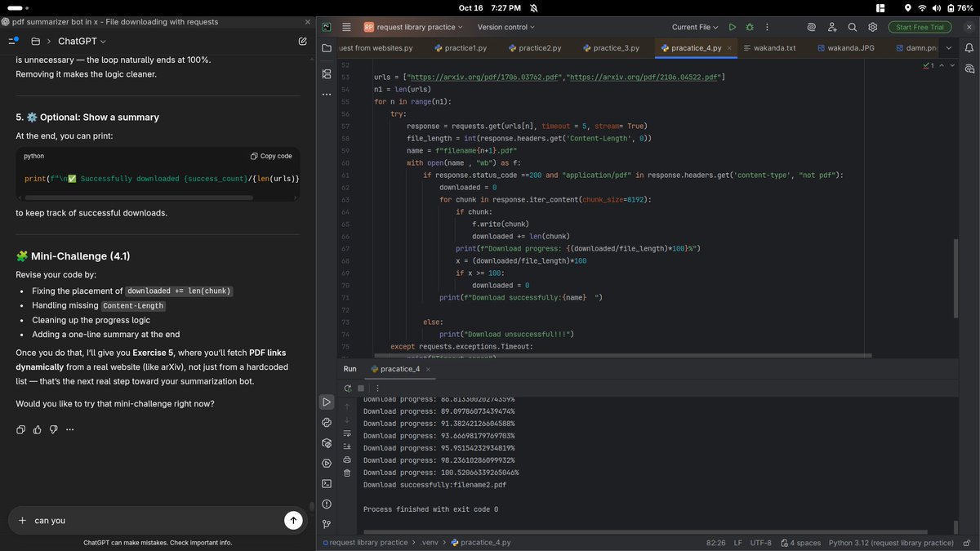
Task: Click the ChatGPT message input field
Action: [155, 520]
